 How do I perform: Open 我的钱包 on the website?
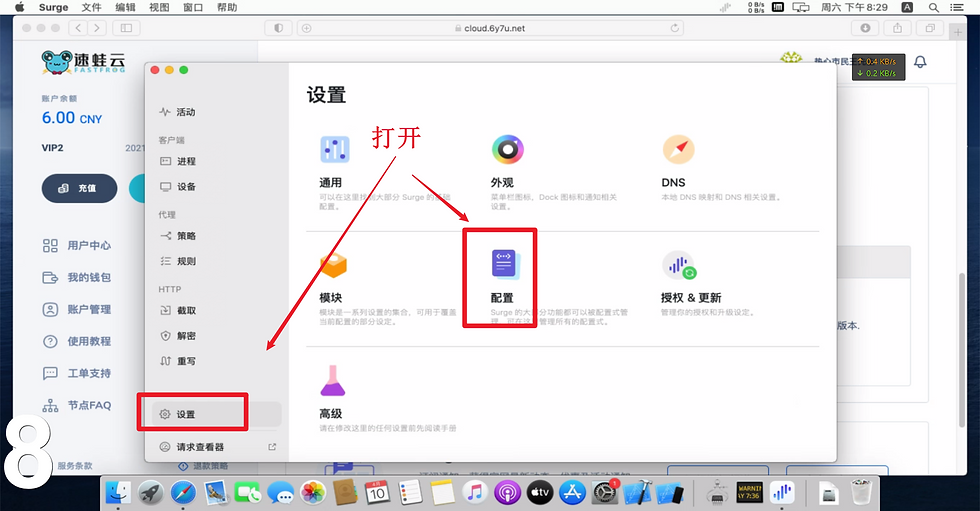tap(77, 277)
